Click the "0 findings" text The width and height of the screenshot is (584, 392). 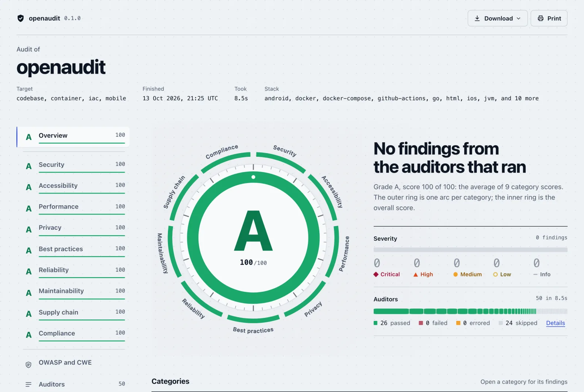552,238
